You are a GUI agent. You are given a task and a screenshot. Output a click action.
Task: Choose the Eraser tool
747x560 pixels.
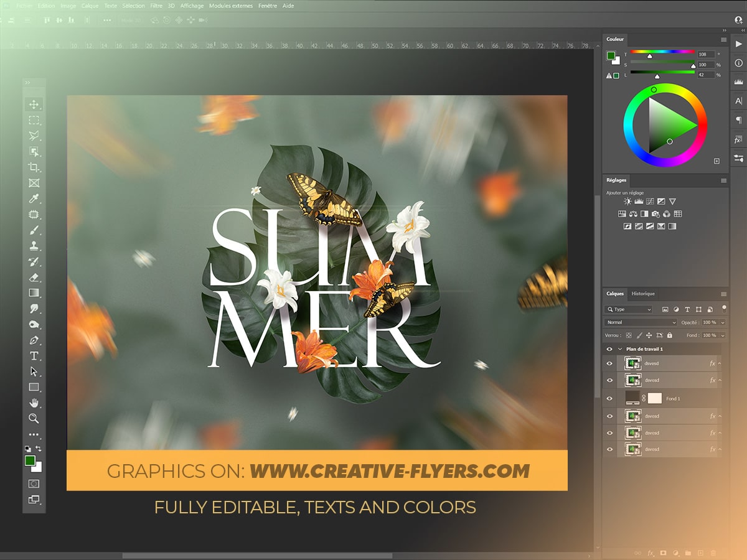pyautogui.click(x=34, y=278)
